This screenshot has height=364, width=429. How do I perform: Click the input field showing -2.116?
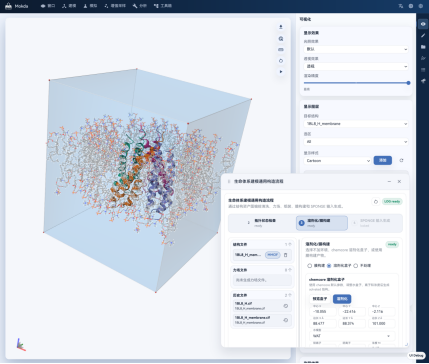382,312
